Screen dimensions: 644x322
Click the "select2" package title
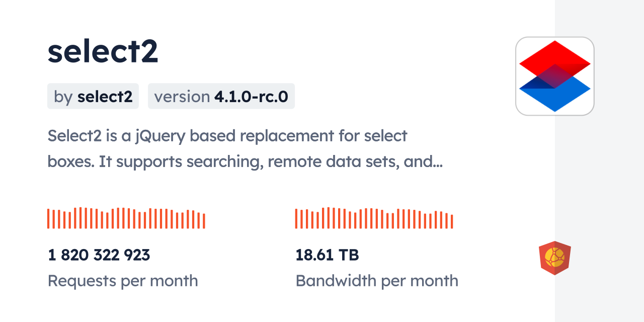[103, 51]
